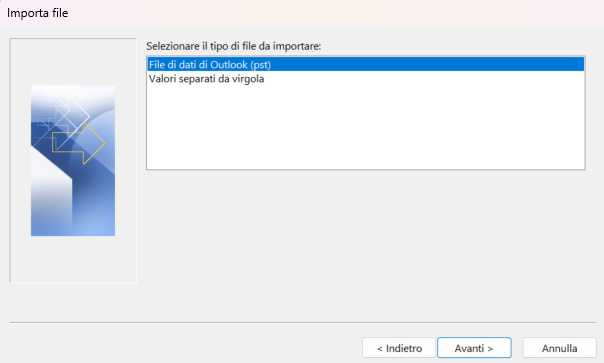Click the 'pst' text in first entry
Screen dimensions: 604x363
point(260,65)
